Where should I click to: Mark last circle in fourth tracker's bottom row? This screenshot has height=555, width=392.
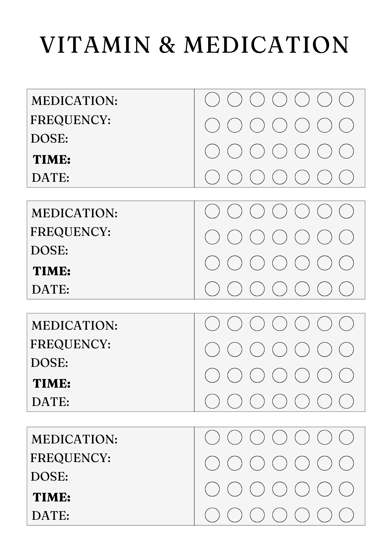346,515
